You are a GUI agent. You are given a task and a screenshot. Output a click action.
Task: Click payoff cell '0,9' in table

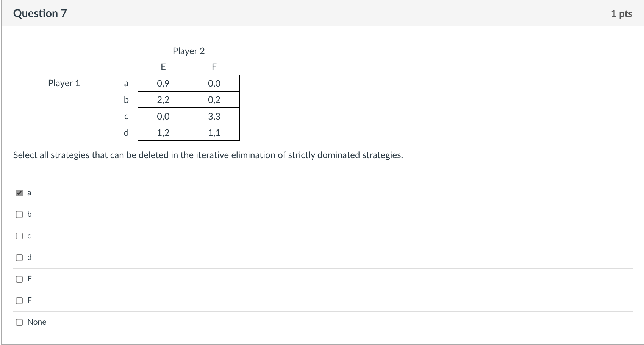163,83
